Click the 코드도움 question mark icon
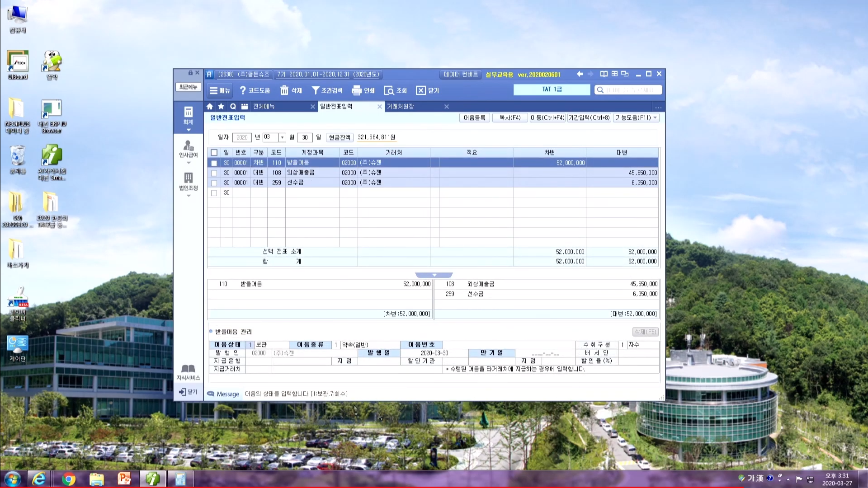Viewport: 868px width, 488px height. 243,90
